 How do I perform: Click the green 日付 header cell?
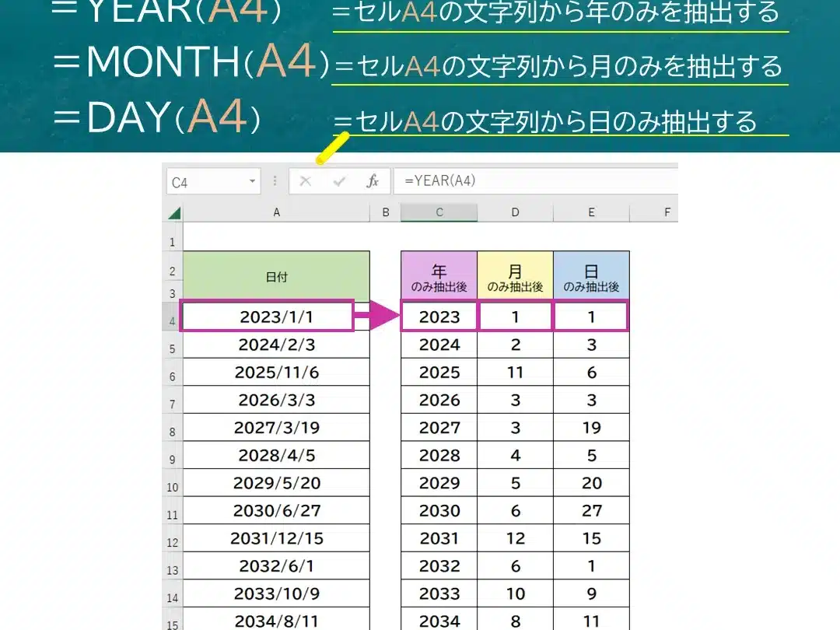coord(276,277)
